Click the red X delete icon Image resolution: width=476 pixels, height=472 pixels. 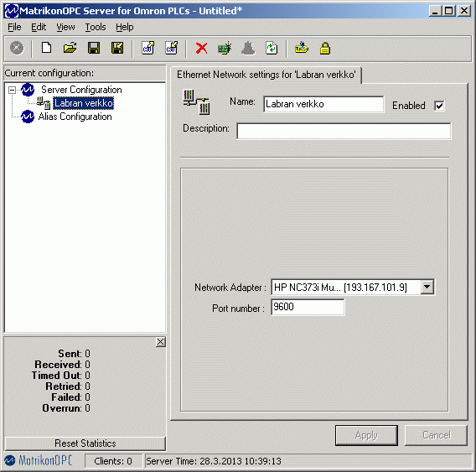(x=201, y=49)
